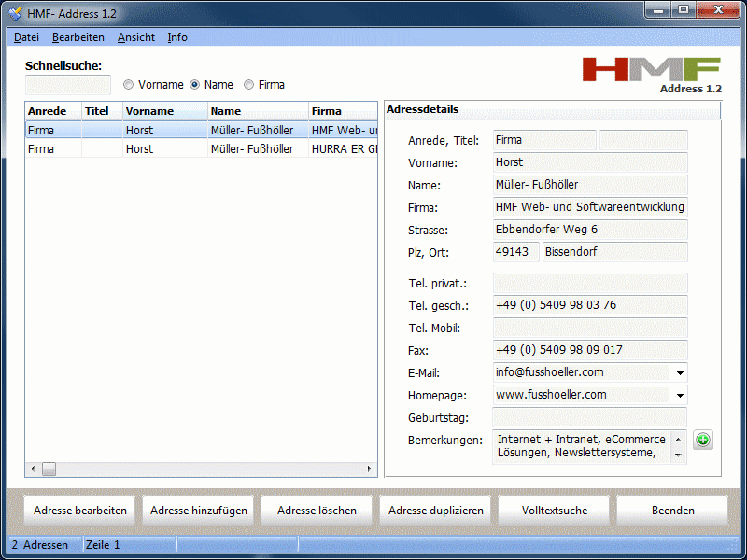Click the Bemerkungen field's scroll-down arrow
The height and width of the screenshot is (560, 747).
(678, 455)
